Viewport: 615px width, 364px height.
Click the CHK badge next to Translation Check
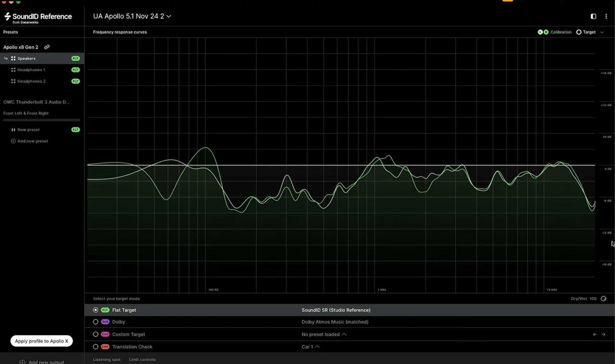tap(105, 347)
